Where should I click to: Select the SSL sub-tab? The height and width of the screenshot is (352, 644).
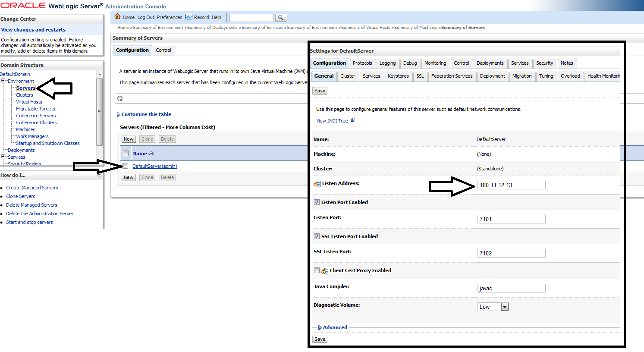(x=420, y=76)
